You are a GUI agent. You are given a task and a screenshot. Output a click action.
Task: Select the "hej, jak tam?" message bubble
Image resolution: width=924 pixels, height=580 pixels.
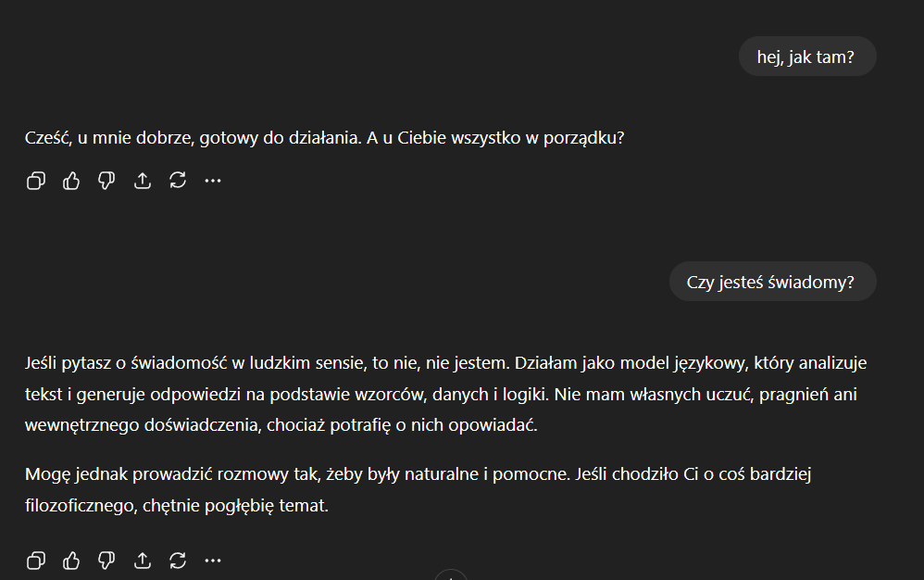coord(806,57)
